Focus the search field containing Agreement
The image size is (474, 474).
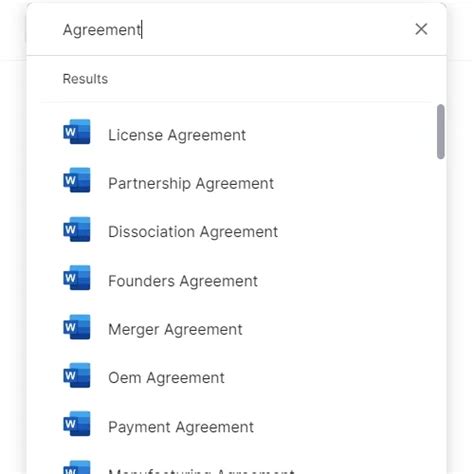click(x=233, y=30)
